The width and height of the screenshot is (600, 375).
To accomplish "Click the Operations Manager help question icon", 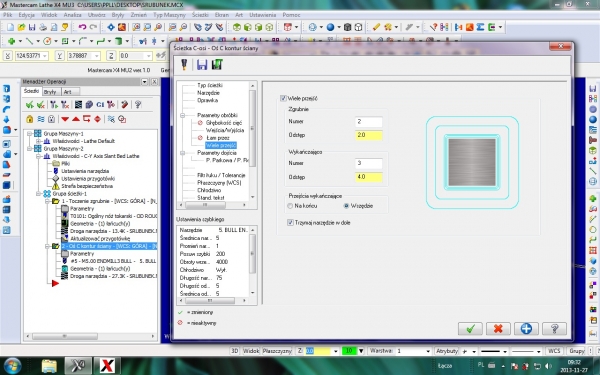I will point(138,104).
